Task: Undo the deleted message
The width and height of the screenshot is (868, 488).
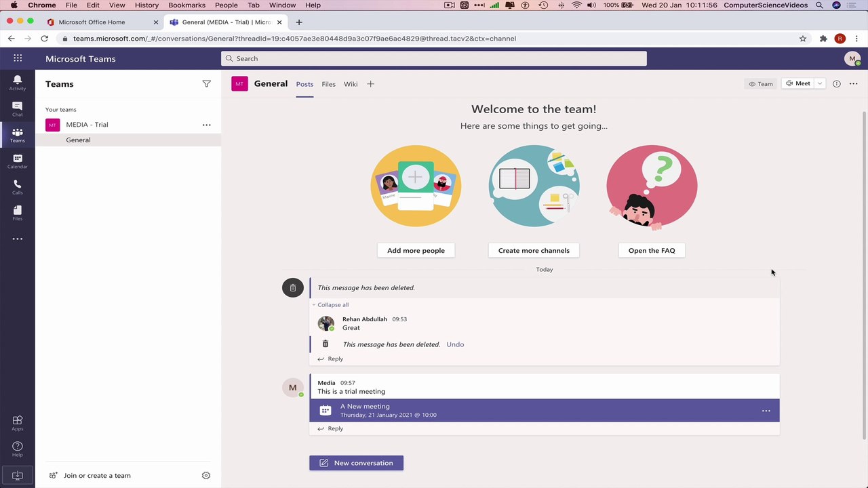Action: click(455, 344)
